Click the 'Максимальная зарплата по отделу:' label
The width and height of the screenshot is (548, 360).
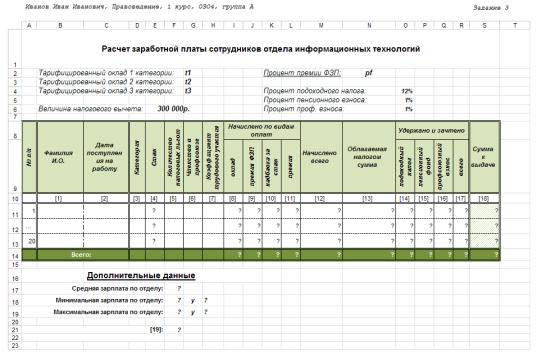(108, 312)
